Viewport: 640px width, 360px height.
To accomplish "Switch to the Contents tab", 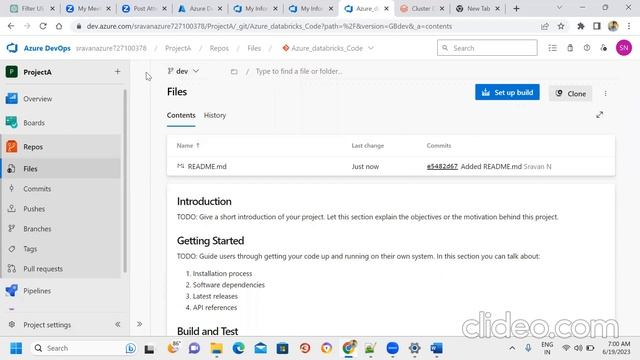I will coord(181,116).
